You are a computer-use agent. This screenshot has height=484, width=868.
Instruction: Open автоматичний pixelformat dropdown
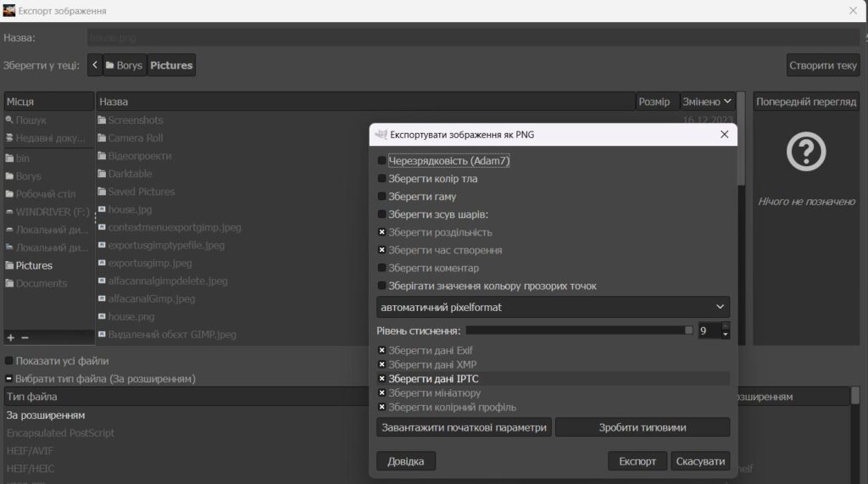(553, 307)
